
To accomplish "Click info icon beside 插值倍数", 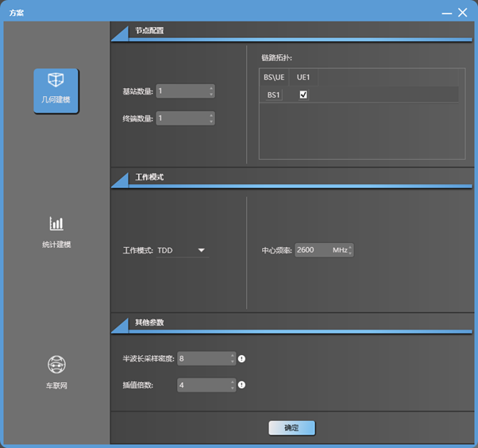I will [x=242, y=385].
